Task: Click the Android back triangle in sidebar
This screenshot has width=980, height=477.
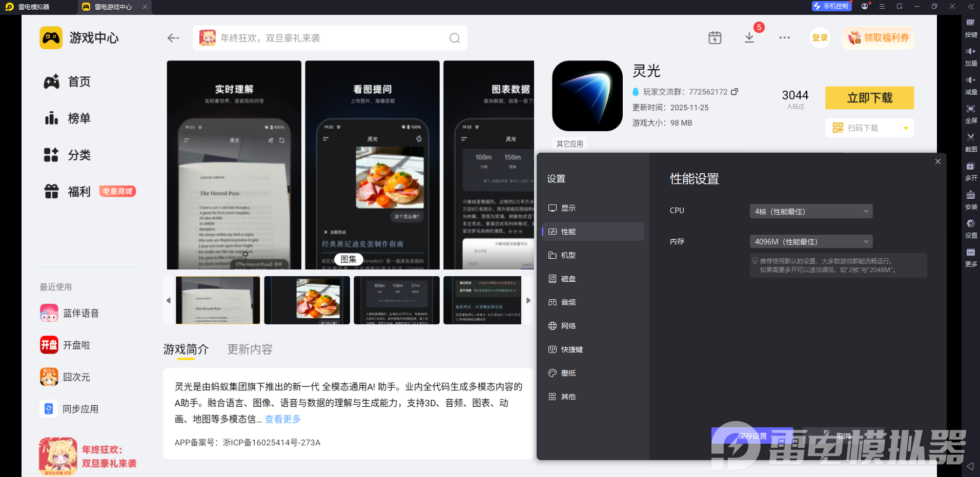Action: click(970, 466)
